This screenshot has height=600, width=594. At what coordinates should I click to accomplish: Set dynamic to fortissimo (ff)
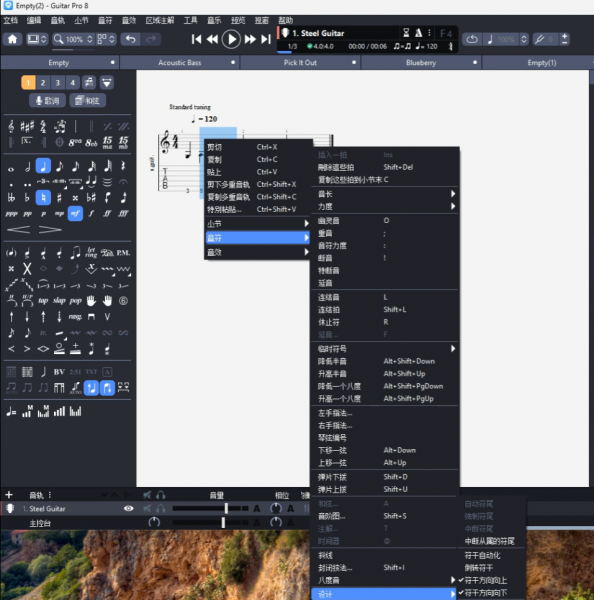[x=108, y=213]
